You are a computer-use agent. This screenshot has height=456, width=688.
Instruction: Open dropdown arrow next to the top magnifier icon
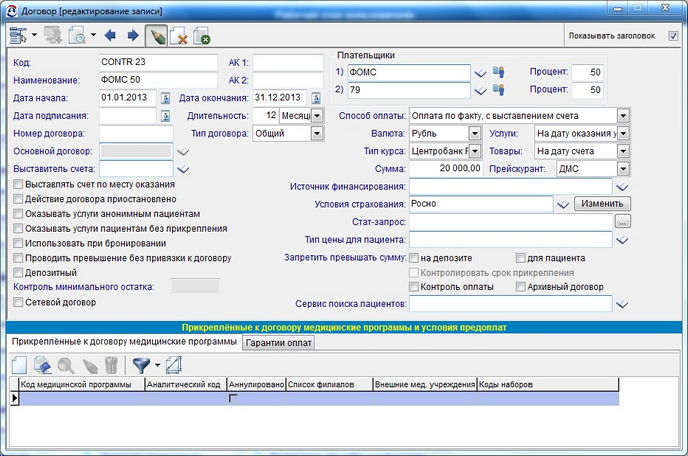coord(93,35)
